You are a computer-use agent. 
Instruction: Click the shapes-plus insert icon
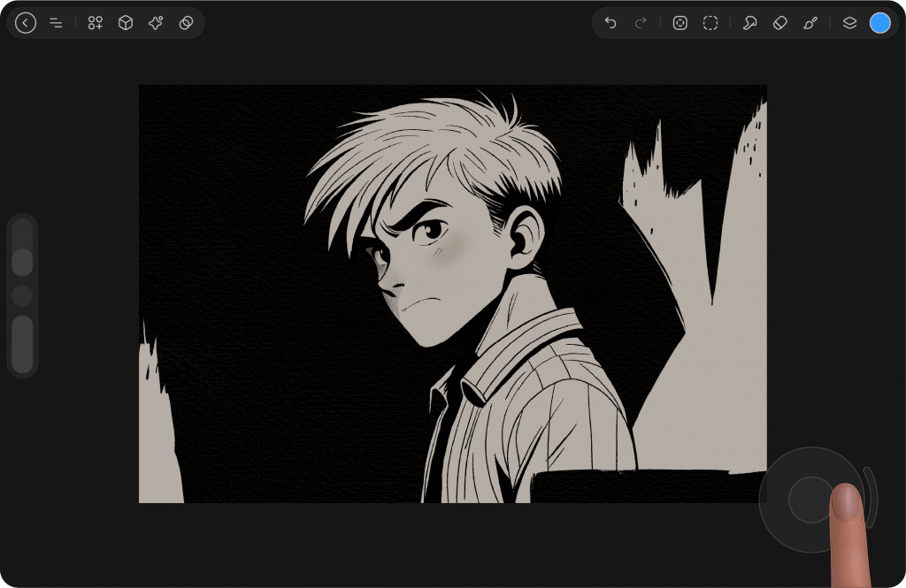pyautogui.click(x=96, y=23)
